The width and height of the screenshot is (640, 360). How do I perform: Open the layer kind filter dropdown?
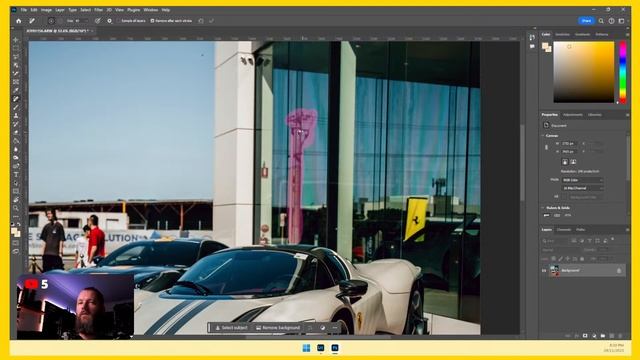pyautogui.click(x=556, y=241)
